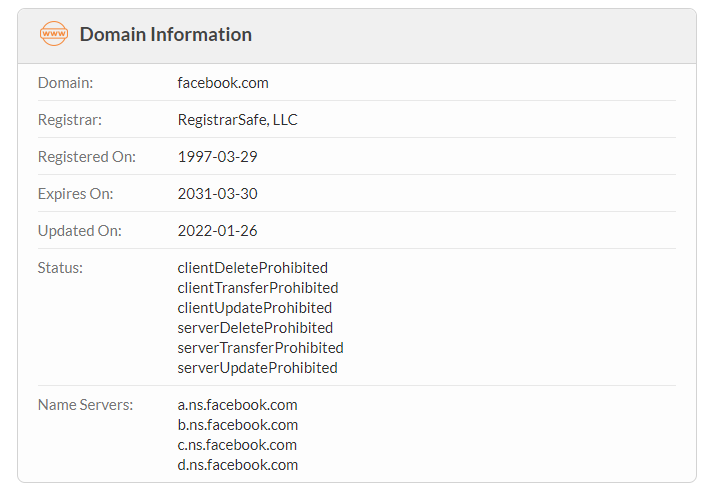708x493 pixels.
Task: Click the RegistrarSafe, LLC registrar text
Action: pyautogui.click(x=238, y=120)
